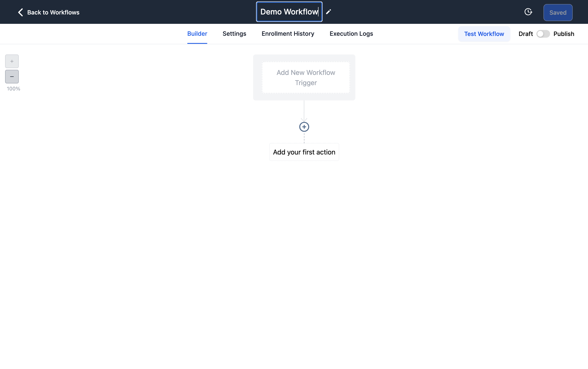Toggle the Draft/Publish switch
This screenshot has height=369, width=588.
pos(543,34)
